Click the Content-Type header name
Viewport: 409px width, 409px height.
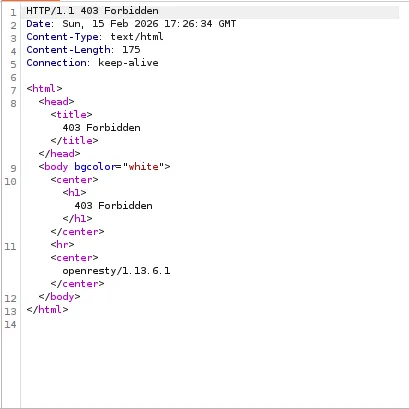(62, 37)
